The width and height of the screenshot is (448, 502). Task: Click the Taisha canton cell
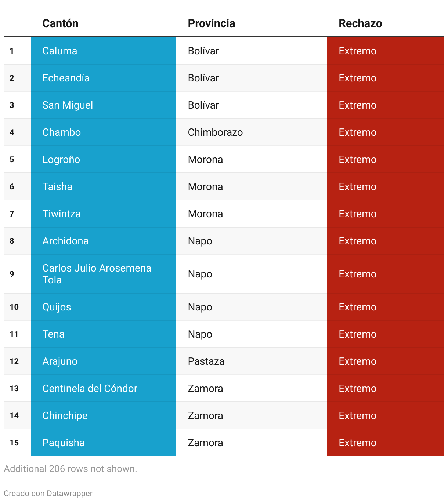tap(104, 186)
